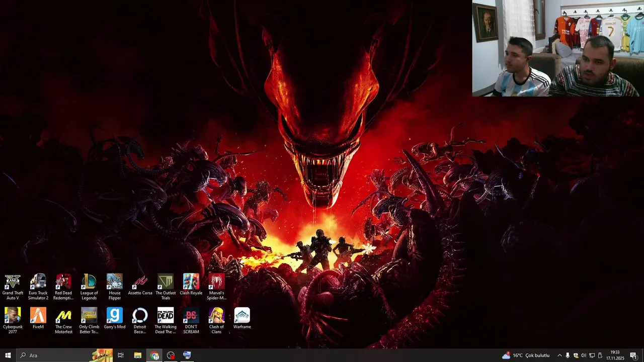This screenshot has height=362, width=644.
Task: Select the Euro Truck Simulator 2 shortcut
Action: coord(38,287)
